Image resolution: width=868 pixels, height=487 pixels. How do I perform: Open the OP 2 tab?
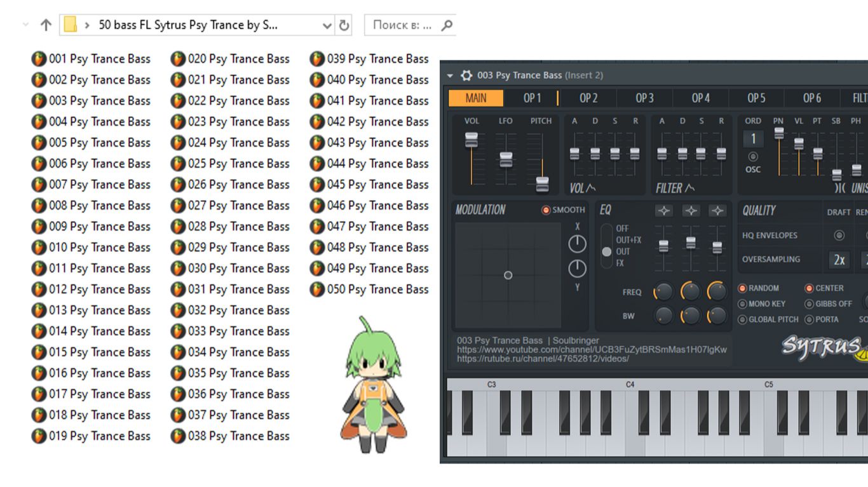(588, 98)
